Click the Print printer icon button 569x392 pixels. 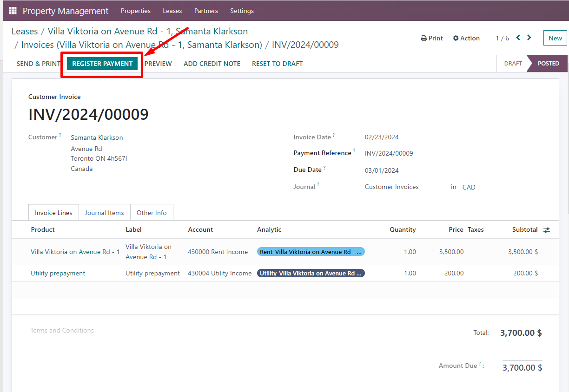432,38
